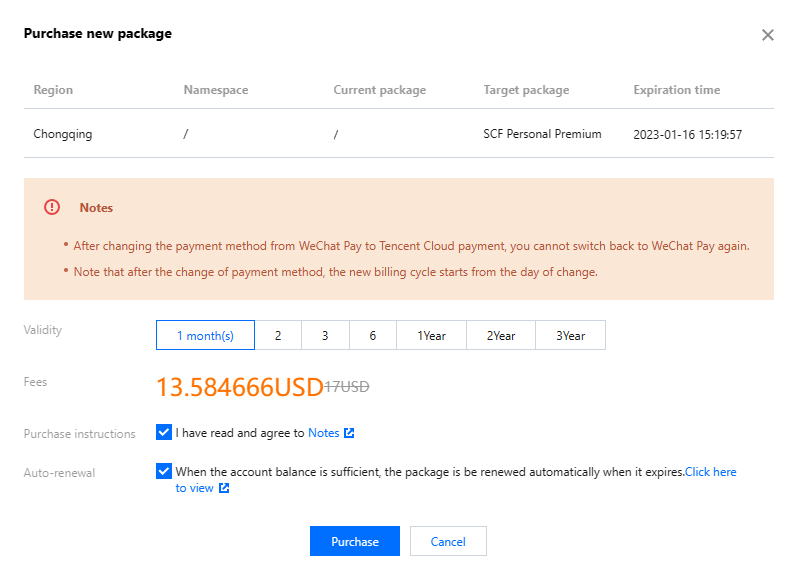
Task: Close the Purchase new package dialog
Action: (x=767, y=35)
